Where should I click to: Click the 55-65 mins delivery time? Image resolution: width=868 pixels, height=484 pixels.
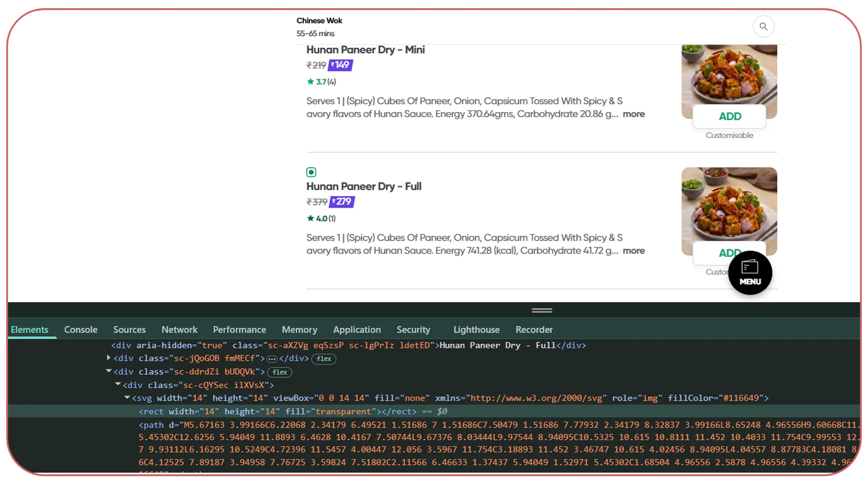315,34
